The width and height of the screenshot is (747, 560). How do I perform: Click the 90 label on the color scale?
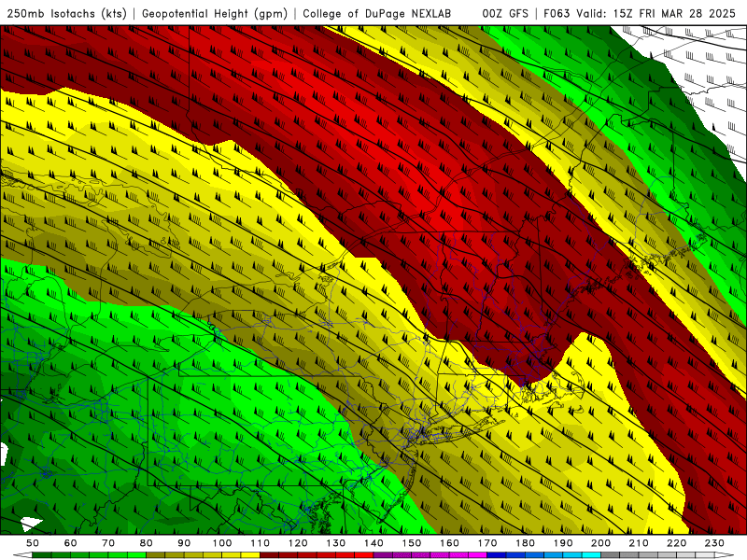184,543
